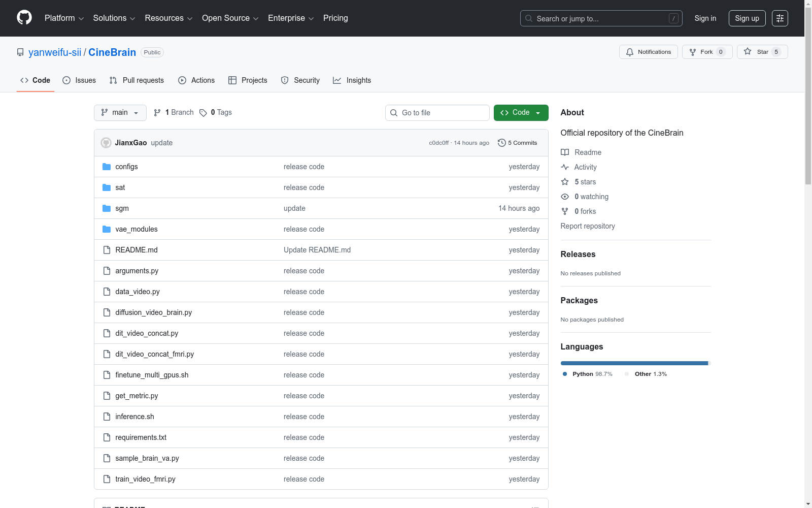812x508 pixels.
Task: Switch to the Projects tab
Action: (248, 80)
